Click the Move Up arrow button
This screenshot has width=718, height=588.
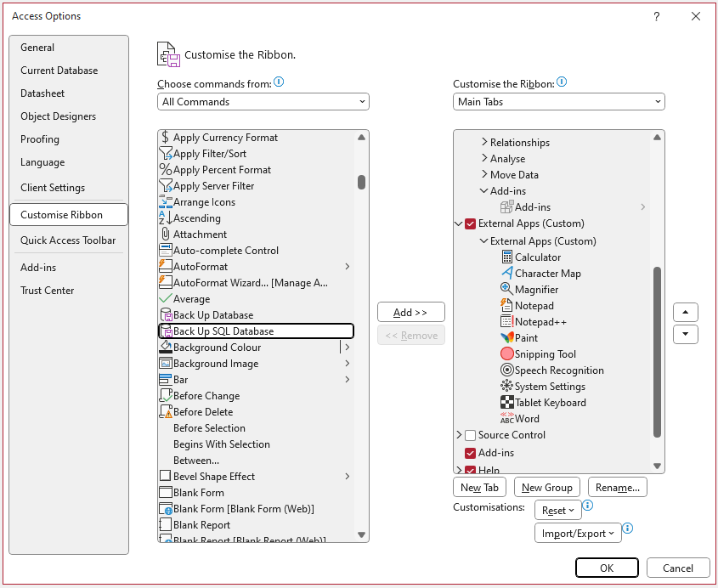[685, 313]
